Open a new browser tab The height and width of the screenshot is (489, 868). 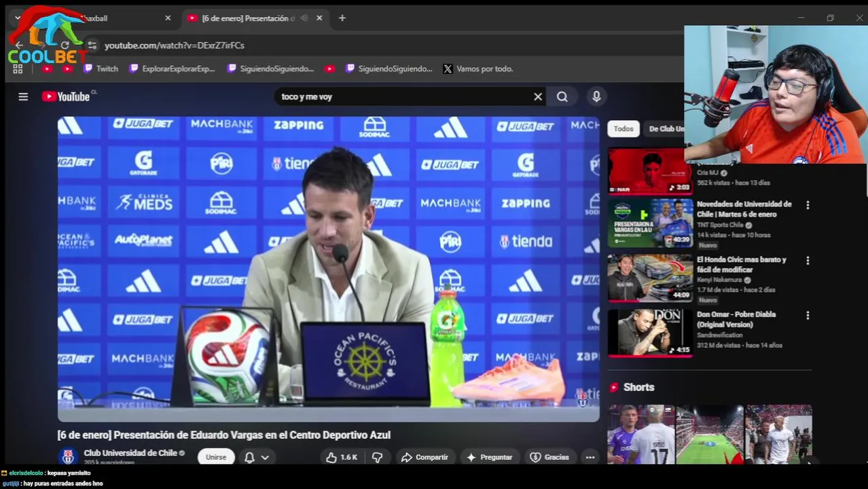342,18
